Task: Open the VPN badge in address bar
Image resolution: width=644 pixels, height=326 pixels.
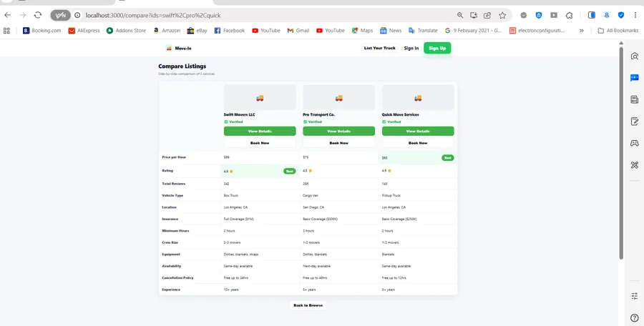Action: (x=60, y=15)
